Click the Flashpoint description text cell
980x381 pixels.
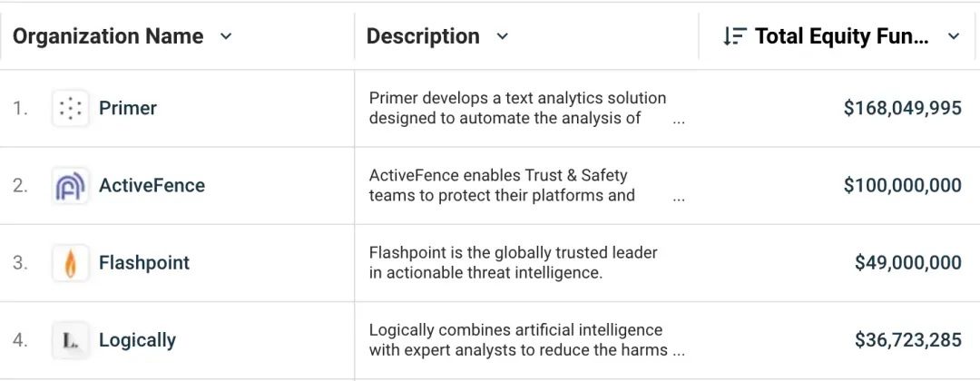(513, 263)
